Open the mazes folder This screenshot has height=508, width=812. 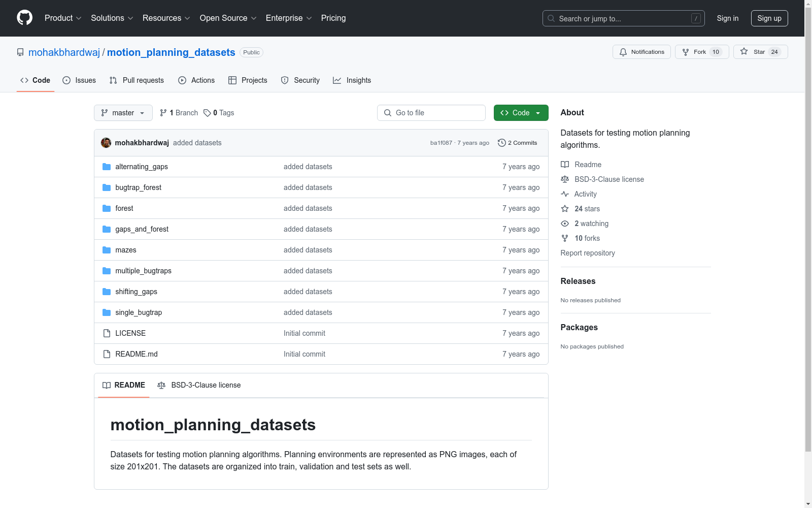pos(126,250)
